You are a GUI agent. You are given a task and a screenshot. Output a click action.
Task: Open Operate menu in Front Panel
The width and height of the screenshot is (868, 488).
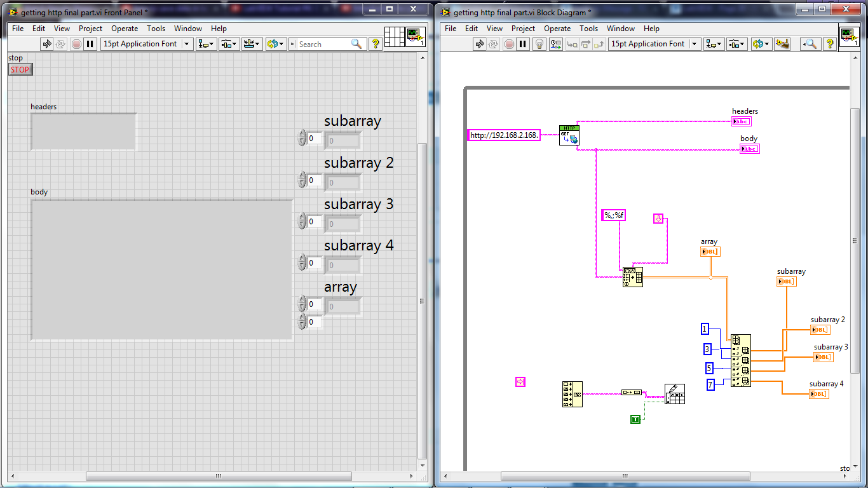[125, 29]
